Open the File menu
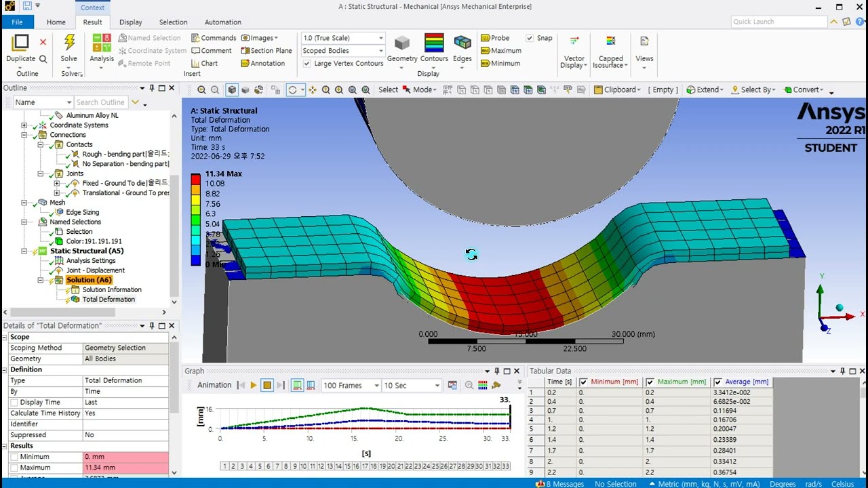 coord(17,22)
